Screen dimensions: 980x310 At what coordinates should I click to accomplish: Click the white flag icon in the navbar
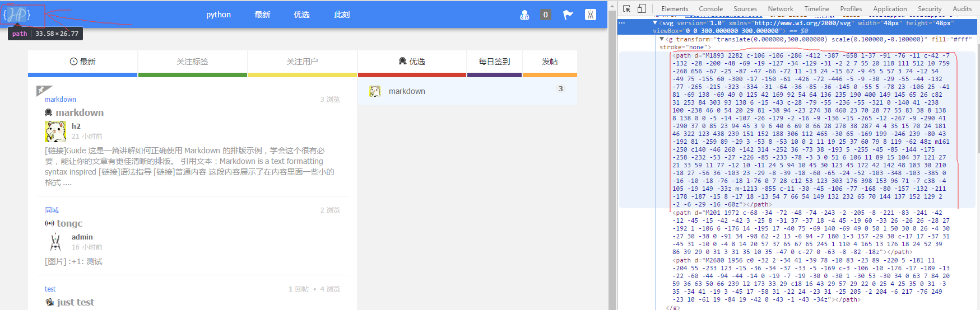click(x=568, y=15)
